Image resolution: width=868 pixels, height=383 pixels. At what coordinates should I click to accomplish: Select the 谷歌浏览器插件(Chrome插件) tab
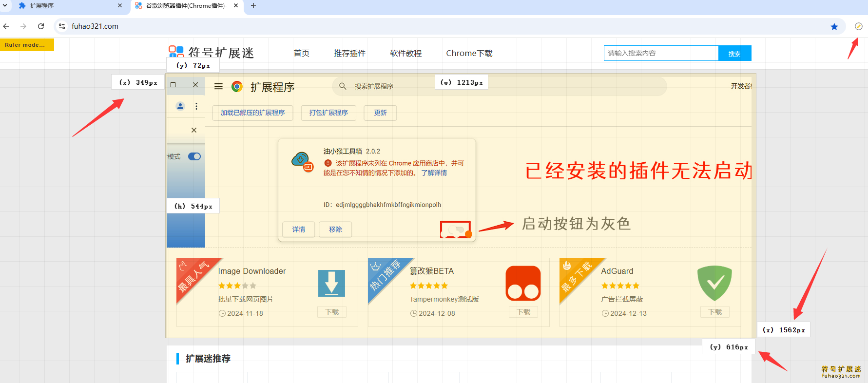pos(186,6)
